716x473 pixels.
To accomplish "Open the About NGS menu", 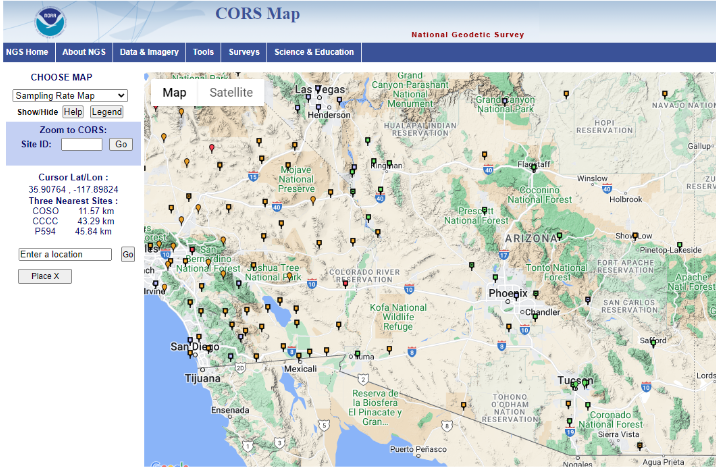I will (84, 52).
